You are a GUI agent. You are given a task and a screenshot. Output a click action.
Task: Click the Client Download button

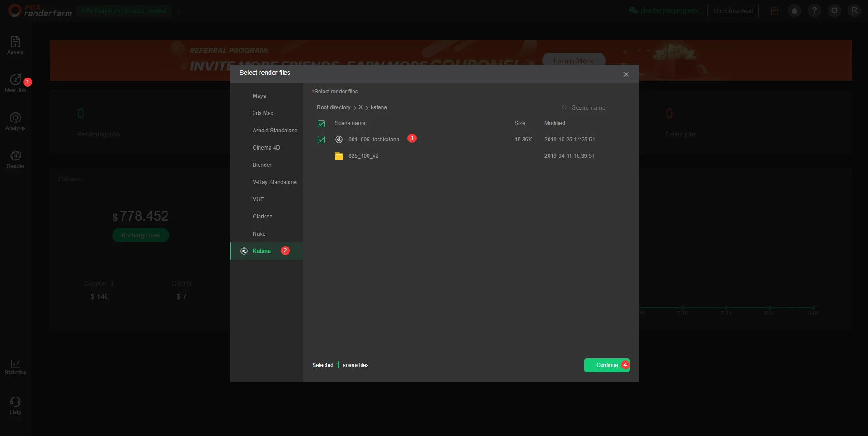click(733, 11)
